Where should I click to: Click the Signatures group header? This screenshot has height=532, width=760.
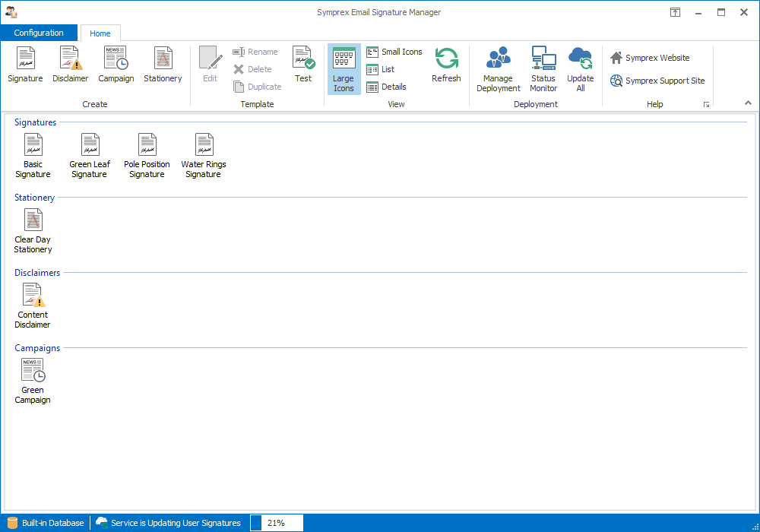click(x=36, y=122)
